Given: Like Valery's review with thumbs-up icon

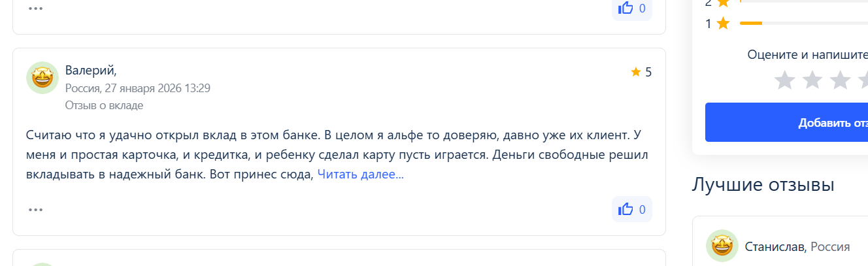Looking at the screenshot, I should [626, 209].
